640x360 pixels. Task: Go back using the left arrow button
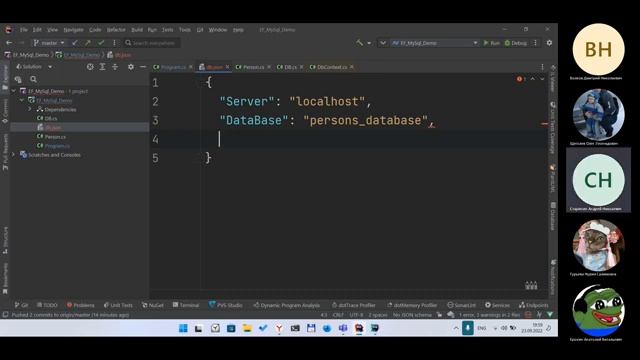coord(9,42)
